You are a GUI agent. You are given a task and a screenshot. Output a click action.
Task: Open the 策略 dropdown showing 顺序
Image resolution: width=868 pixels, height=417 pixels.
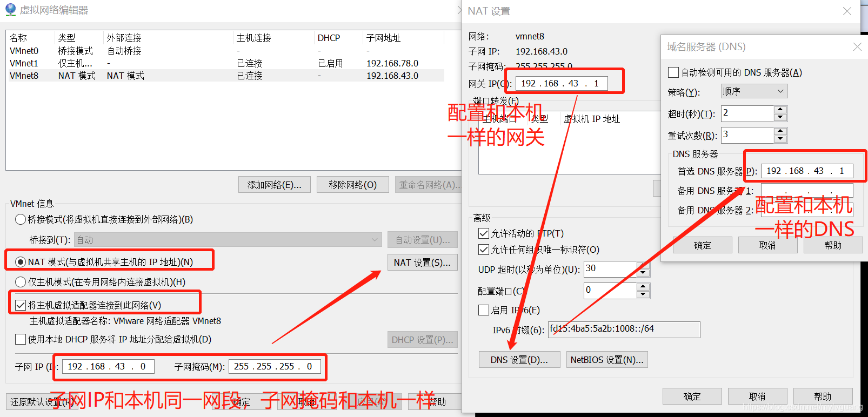click(755, 91)
